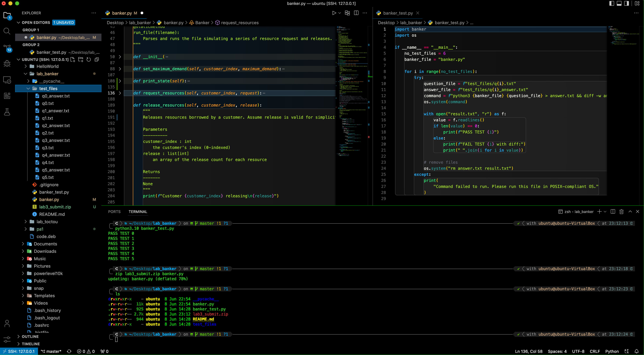Toggle the primary side bar layout button
Screen dimensions: 644x355
(612, 4)
